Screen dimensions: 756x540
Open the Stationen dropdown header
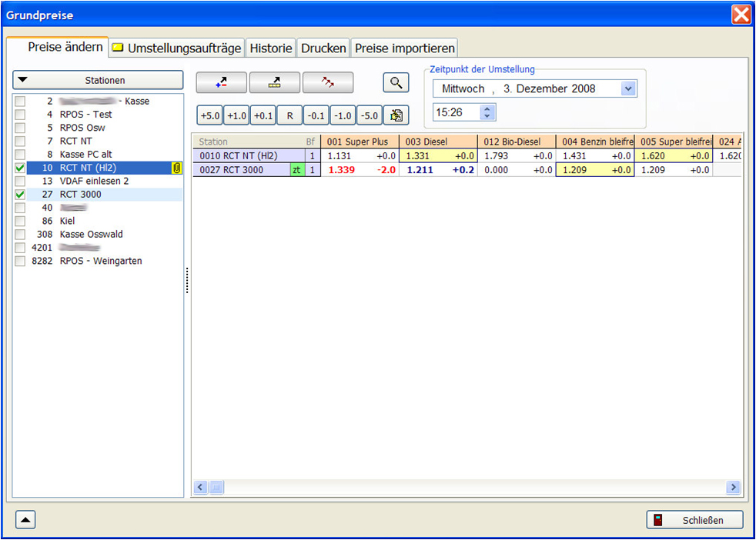(x=98, y=80)
